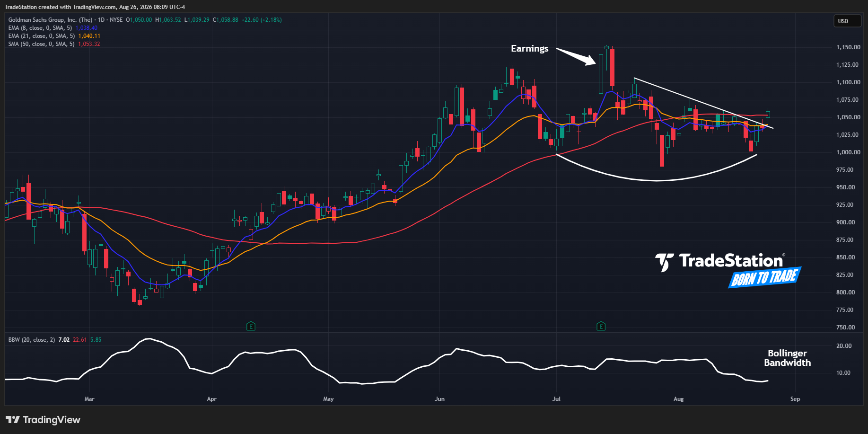Click the 1,000.00 price axis label
Image resolution: width=868 pixels, height=434 pixels.
pyautogui.click(x=848, y=152)
